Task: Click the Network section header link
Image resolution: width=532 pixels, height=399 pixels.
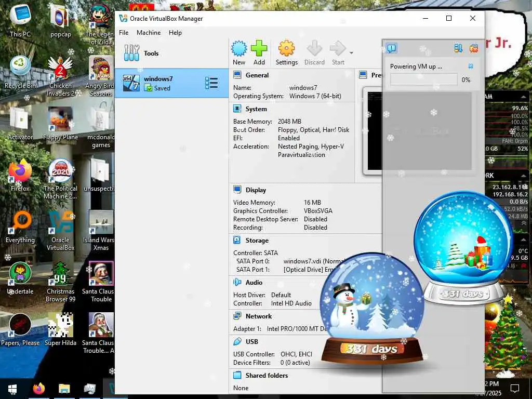Action: click(x=259, y=316)
